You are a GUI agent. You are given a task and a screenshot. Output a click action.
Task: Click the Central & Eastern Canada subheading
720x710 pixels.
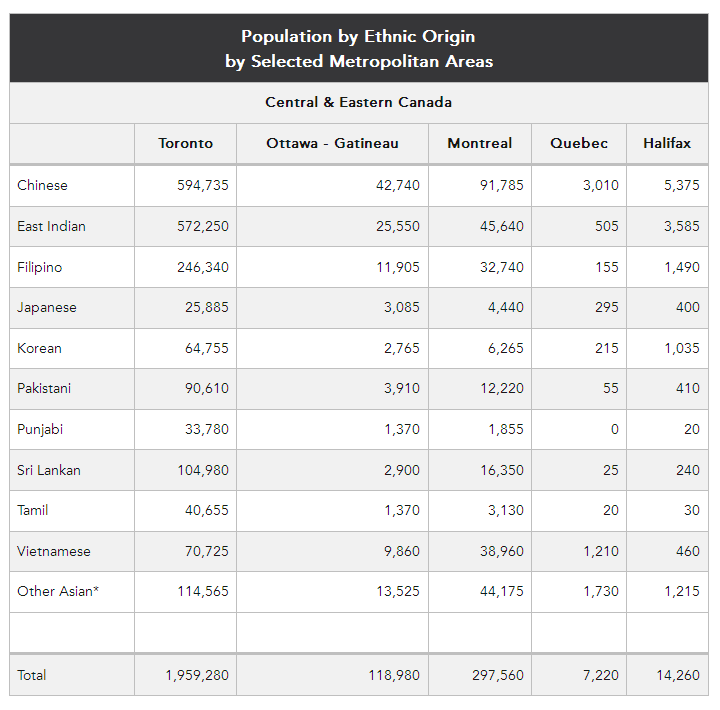coord(359,102)
